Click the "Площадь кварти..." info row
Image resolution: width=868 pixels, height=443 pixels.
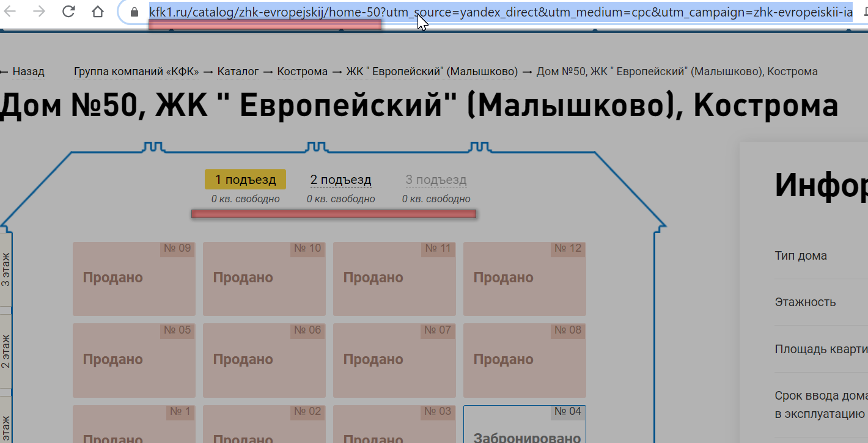821,349
